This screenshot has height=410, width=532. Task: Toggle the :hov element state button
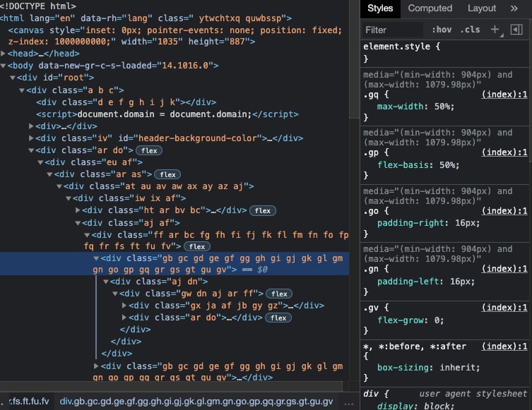click(x=442, y=30)
